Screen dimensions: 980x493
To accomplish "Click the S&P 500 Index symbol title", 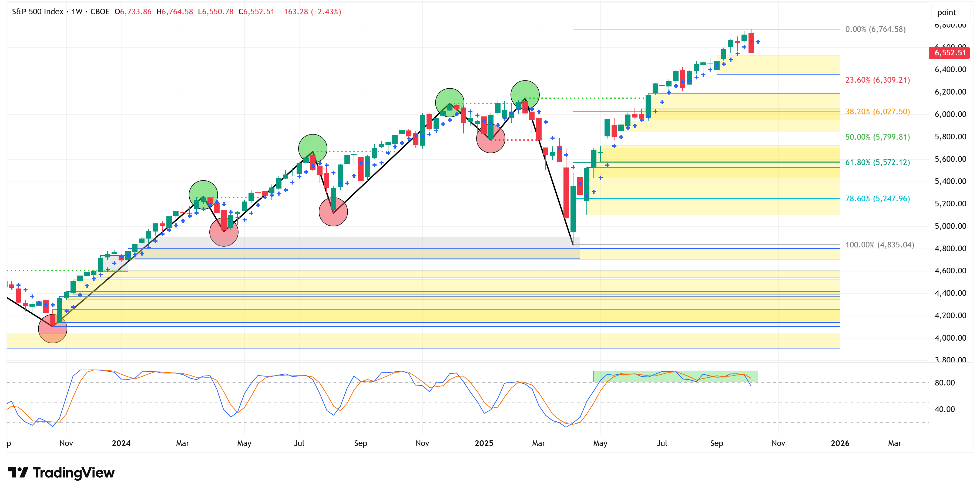I will tap(38, 12).
